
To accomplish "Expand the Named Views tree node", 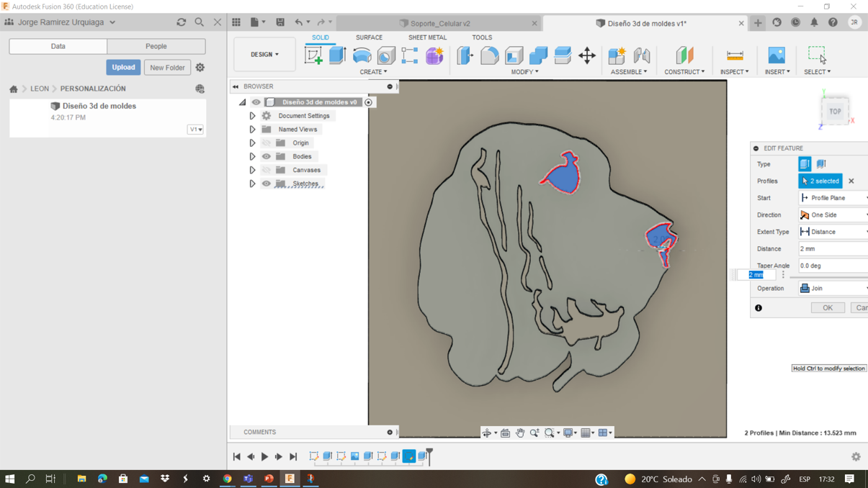I will pos(252,130).
